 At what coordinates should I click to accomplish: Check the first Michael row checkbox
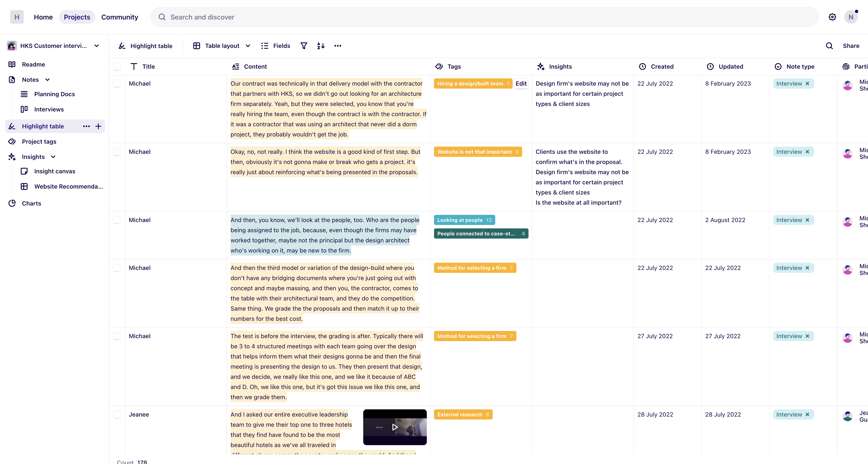coord(117,83)
